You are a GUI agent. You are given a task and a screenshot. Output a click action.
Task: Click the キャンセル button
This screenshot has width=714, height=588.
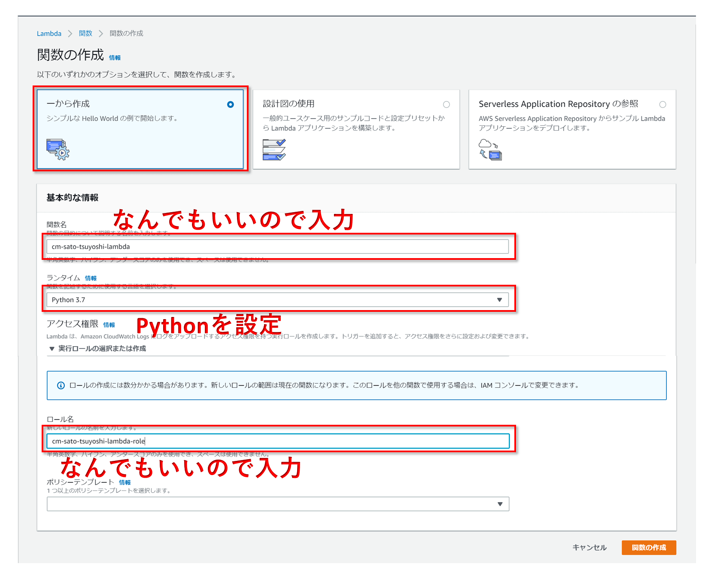point(589,548)
